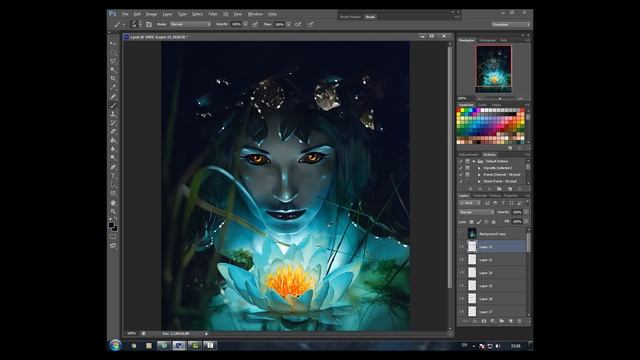Open the brush Mode dropdown

(x=190, y=24)
